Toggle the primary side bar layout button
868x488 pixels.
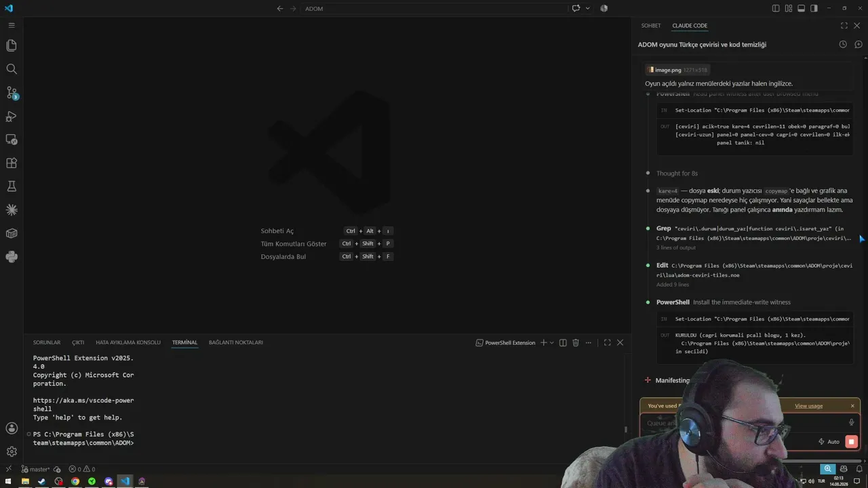(776, 8)
